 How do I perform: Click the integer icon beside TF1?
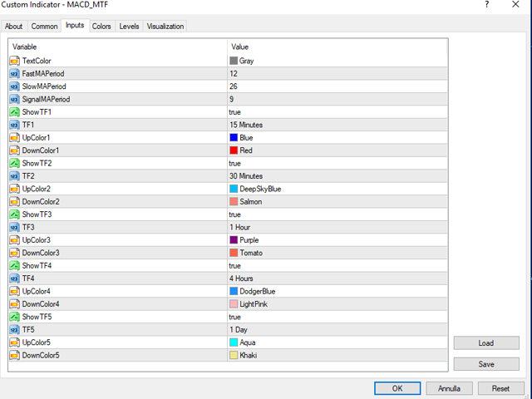coord(15,125)
